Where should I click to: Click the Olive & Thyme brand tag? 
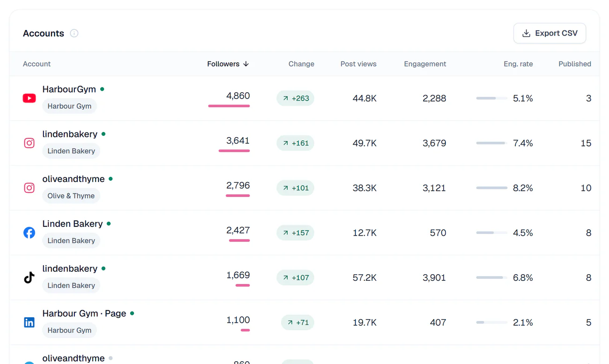71,196
